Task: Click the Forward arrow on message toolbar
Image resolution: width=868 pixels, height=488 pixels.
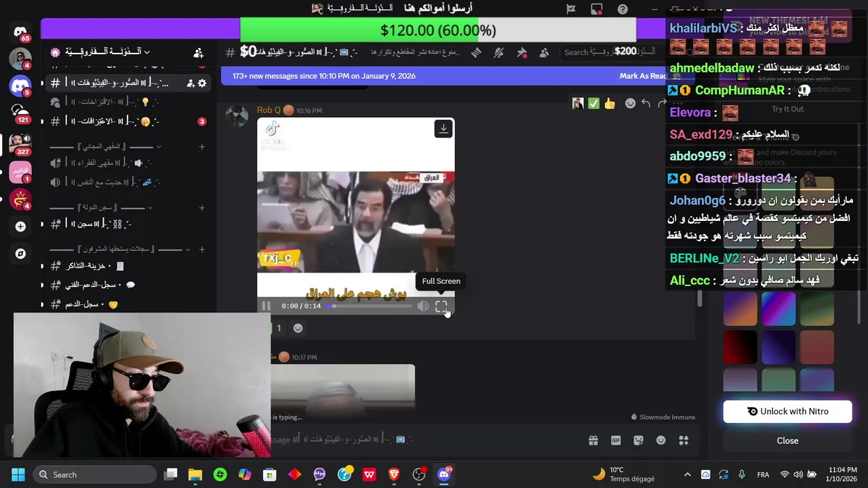Action: click(662, 103)
